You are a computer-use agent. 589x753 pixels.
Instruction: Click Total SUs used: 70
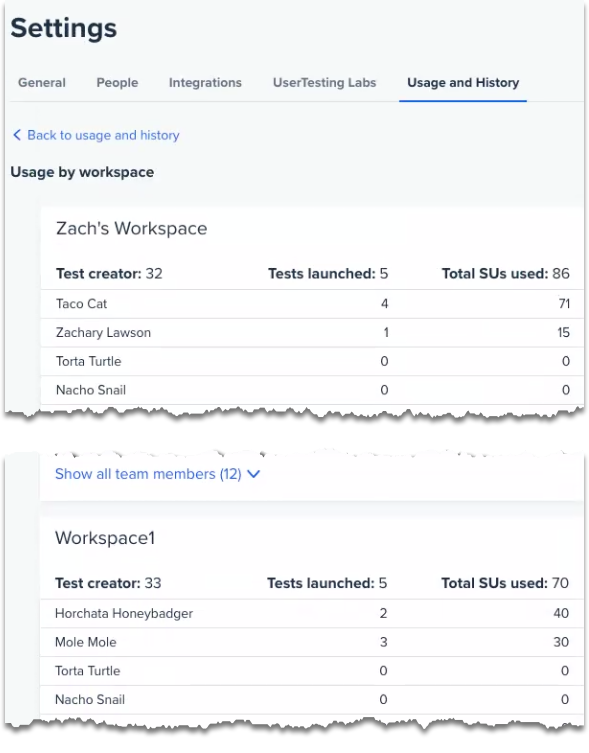point(505,583)
